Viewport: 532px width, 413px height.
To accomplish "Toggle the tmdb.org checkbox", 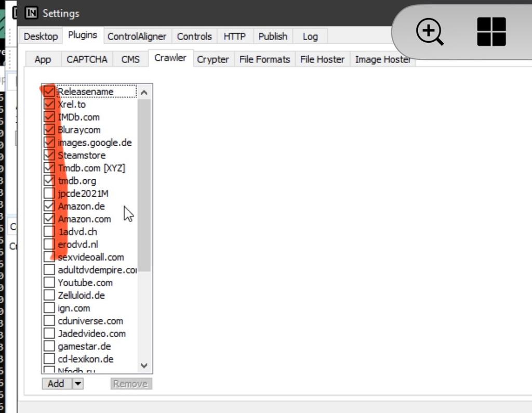I will [x=49, y=180].
